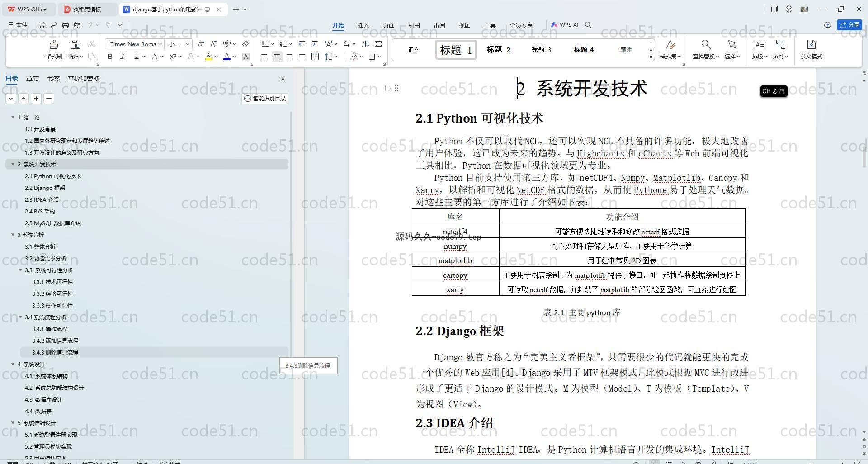This screenshot has height=464, width=868.
Task: Collapse the '3.4 系统流程分析' outline node
Action: 20,317
